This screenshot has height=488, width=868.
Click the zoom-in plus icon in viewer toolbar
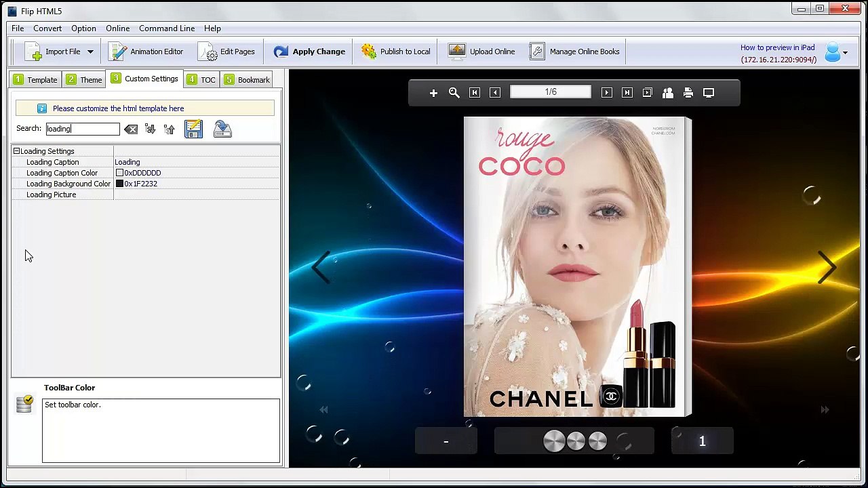(x=433, y=93)
